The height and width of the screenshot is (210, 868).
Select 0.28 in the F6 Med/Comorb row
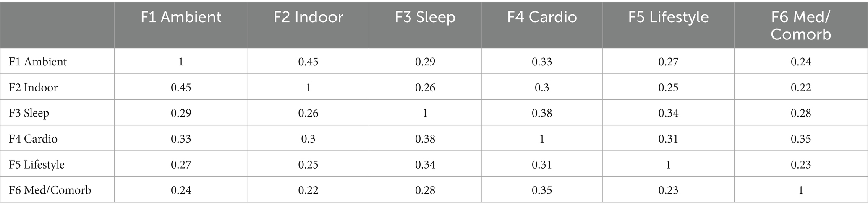tap(425, 190)
